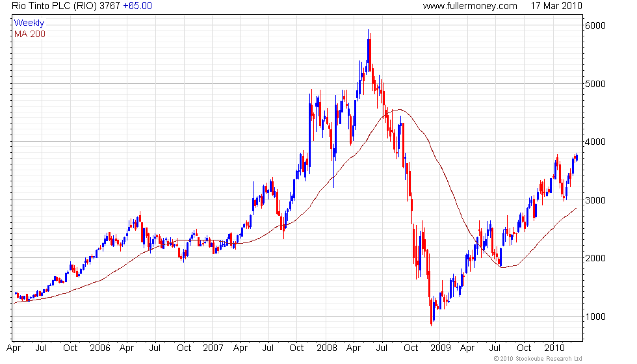Click the date '17 Mar 2010'
Image resolution: width=637 pixels, height=364 pixels.
point(556,6)
